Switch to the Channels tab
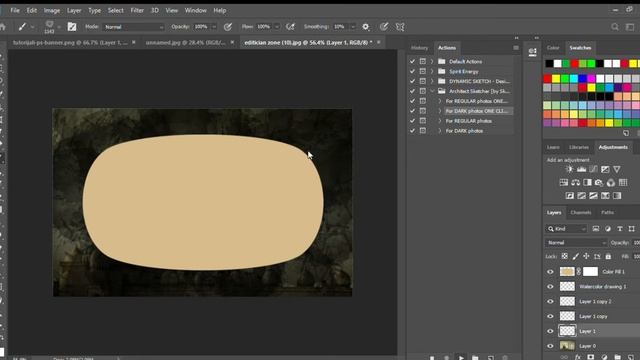The height and width of the screenshot is (360, 640). pos(580,213)
